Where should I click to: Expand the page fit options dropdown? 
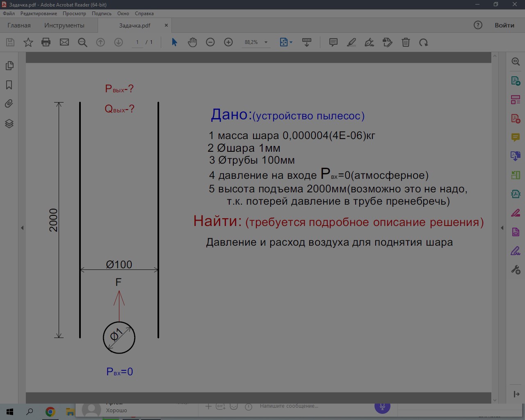tap(291, 42)
